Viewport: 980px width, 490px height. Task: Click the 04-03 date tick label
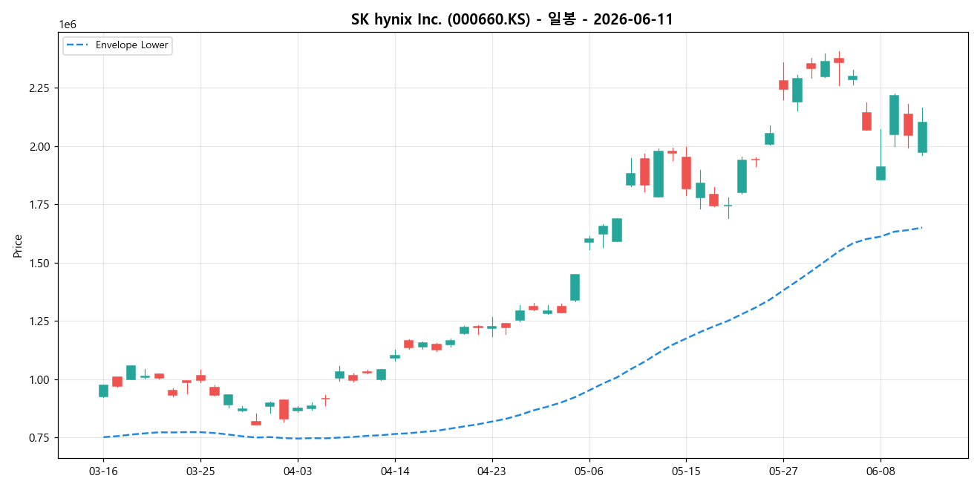click(298, 471)
